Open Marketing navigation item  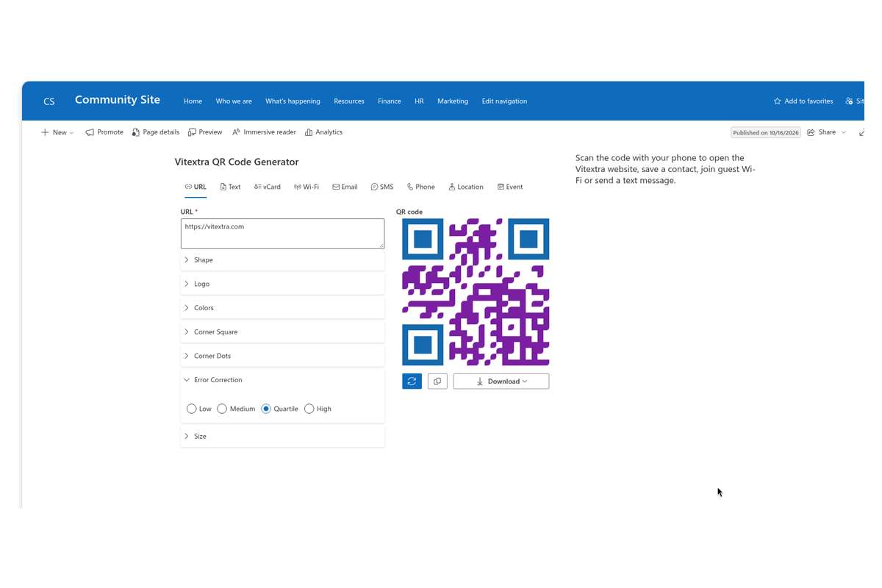[453, 101]
